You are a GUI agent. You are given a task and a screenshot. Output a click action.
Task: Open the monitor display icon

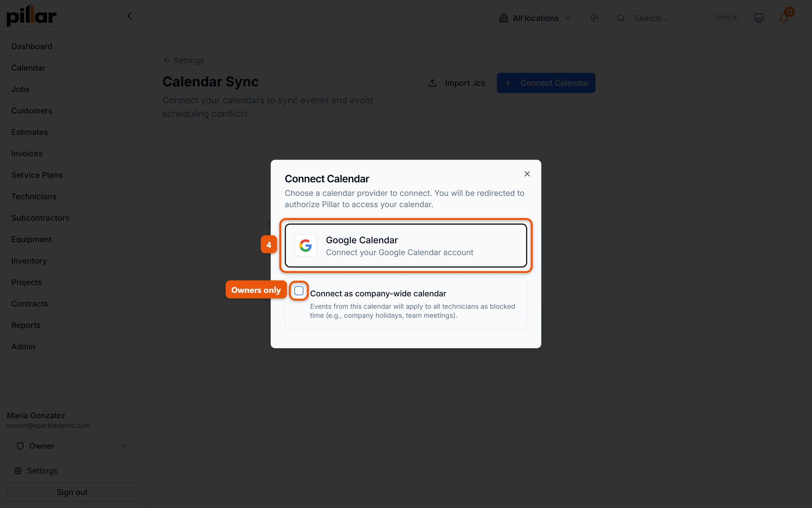(x=759, y=18)
